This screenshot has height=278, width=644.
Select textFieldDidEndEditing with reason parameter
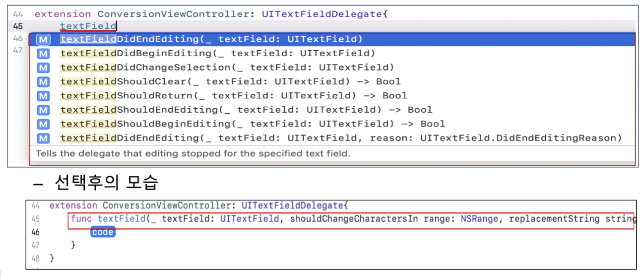333,138
